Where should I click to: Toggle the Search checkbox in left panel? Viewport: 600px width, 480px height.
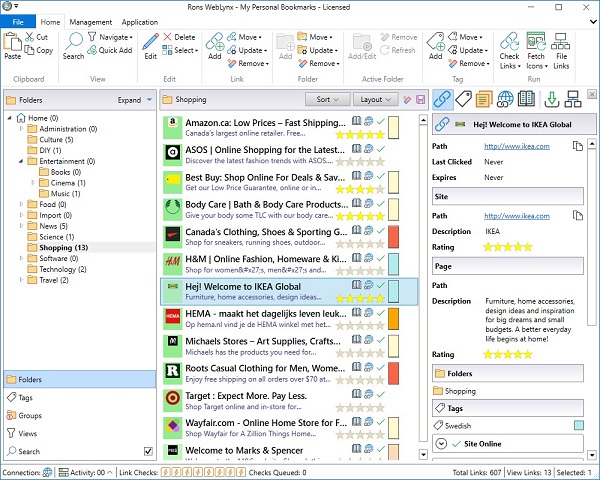coord(148,451)
